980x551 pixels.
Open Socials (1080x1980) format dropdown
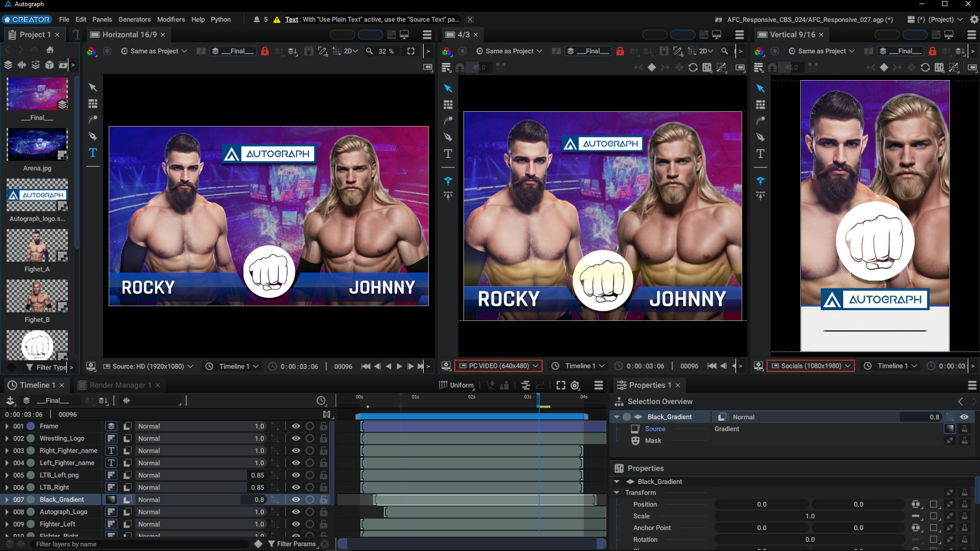point(811,366)
